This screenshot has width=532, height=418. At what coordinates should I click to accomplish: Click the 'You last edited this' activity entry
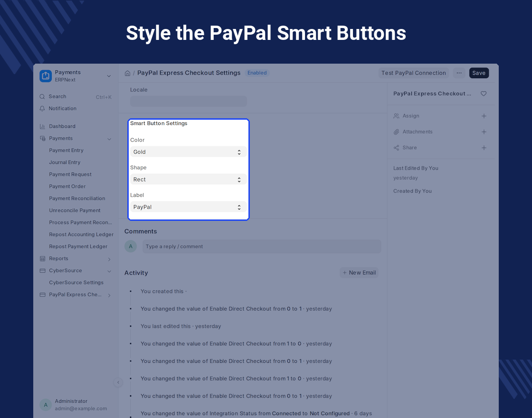click(180, 326)
